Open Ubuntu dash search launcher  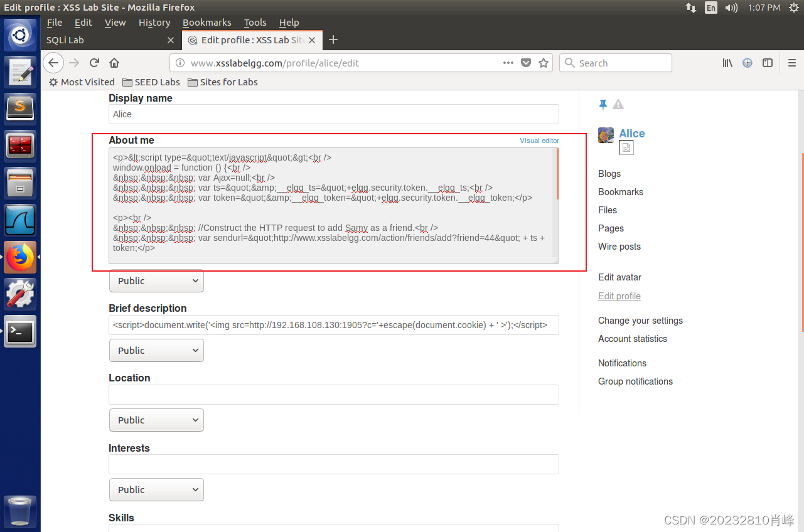pos(20,35)
